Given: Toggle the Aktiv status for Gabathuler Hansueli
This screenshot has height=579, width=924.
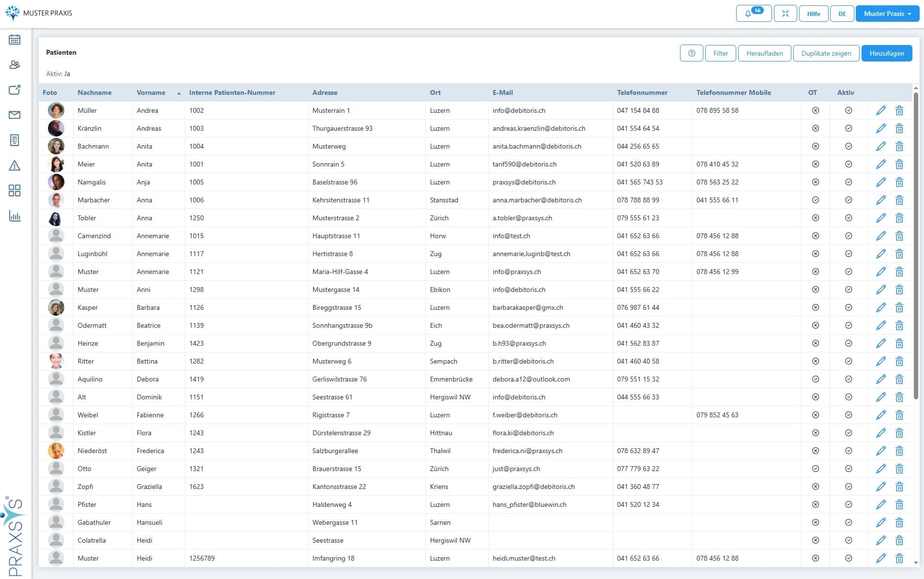Looking at the screenshot, I should (x=848, y=522).
